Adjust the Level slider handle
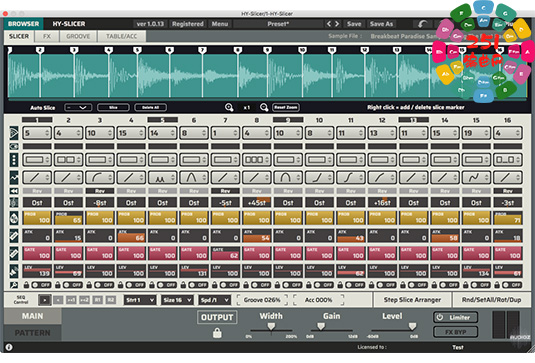 click(412, 326)
